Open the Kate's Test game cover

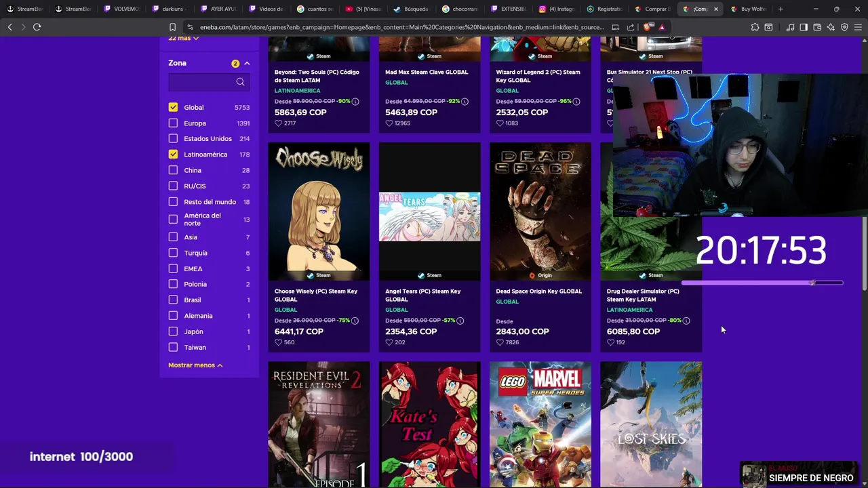click(429, 424)
